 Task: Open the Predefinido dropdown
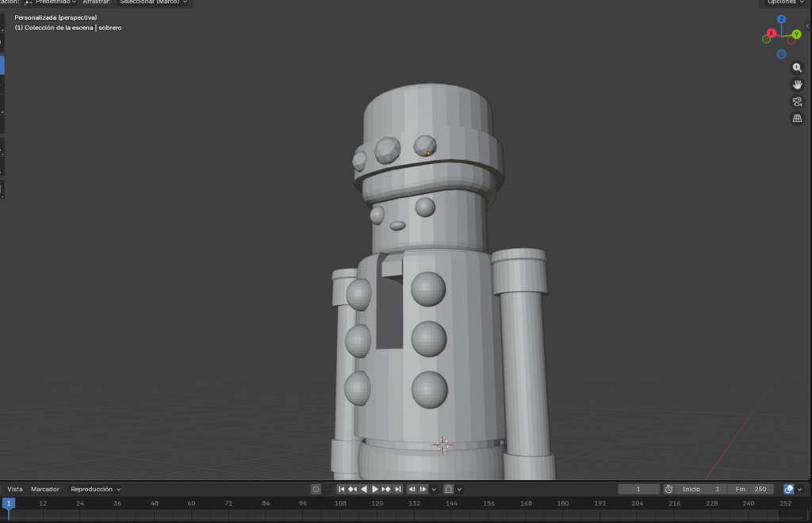55,2
